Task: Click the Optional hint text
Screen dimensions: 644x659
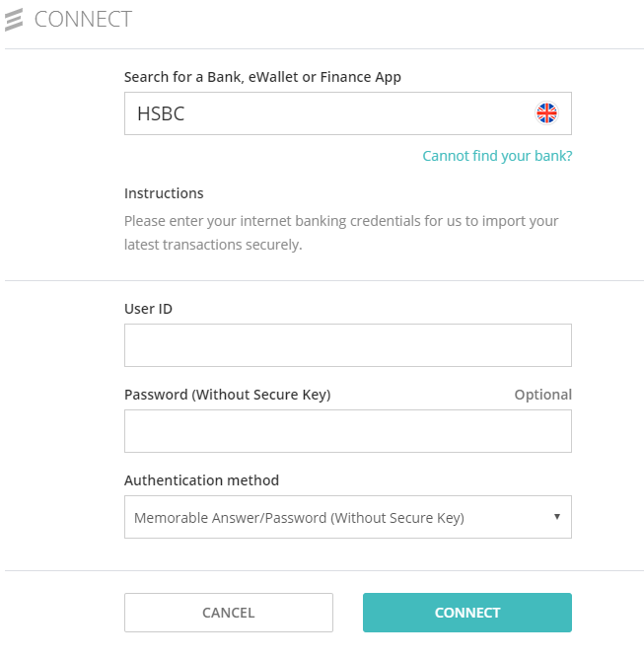Action: point(543,395)
